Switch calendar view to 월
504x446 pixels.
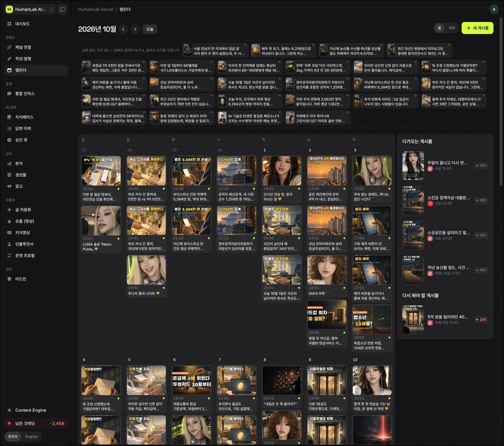click(439, 28)
